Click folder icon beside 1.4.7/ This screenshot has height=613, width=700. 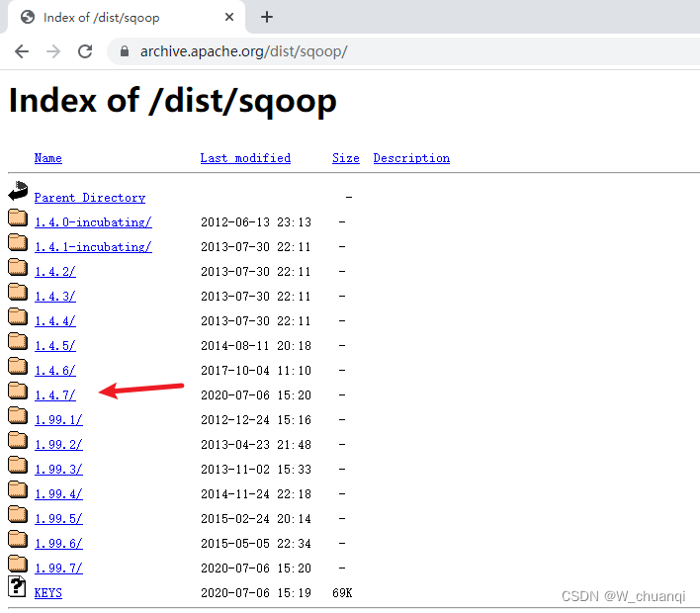pos(18,391)
